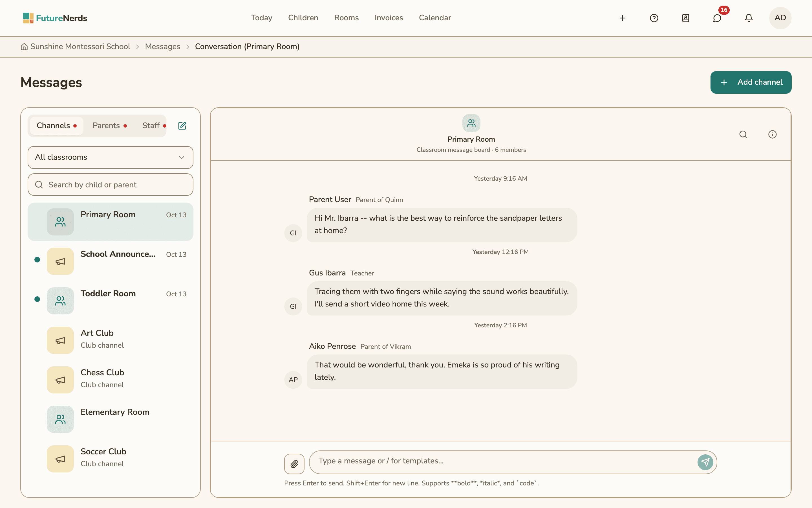This screenshot has height=508, width=812.
Task: Click the School Announcements megaphone icon
Action: (60, 261)
